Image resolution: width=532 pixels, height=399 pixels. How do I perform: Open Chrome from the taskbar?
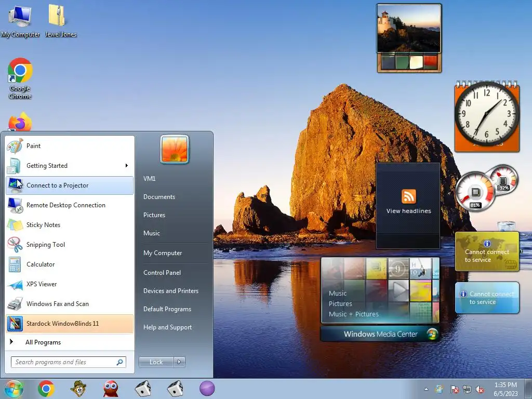[46, 389]
